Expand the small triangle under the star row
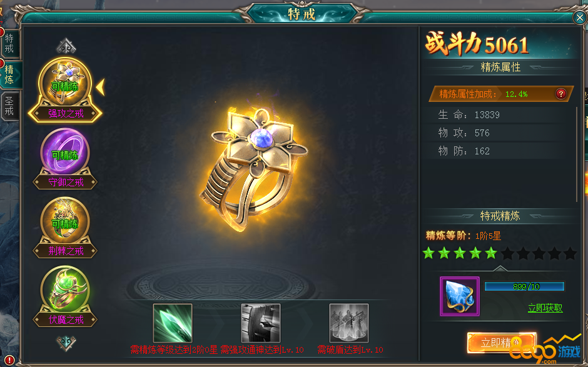Screen dimensions: 588x367 (x=500, y=268)
